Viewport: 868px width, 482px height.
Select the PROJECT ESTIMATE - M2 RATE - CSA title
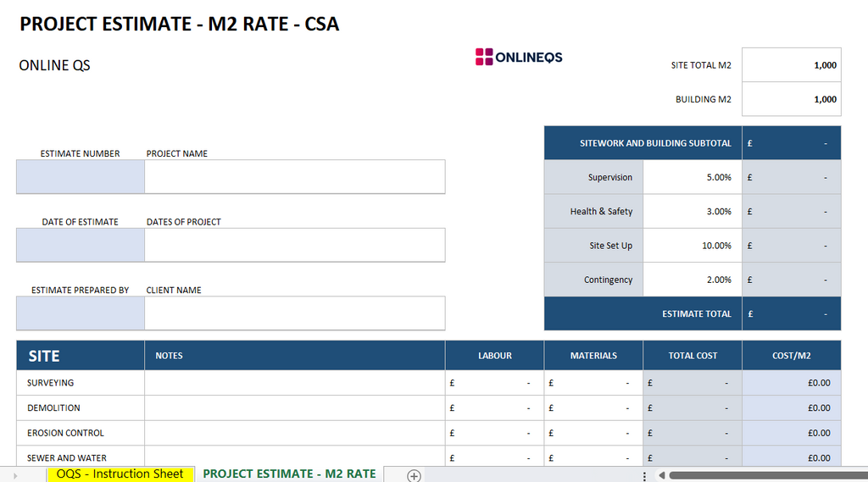pyautogui.click(x=180, y=25)
